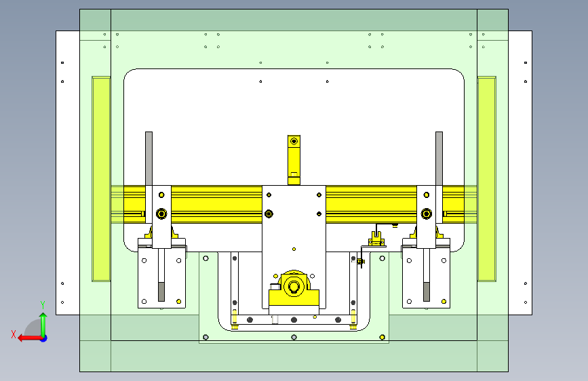Select the yellow upright bracket above the center carriage plate
Screen dimensions: 588x381
click(x=294, y=160)
